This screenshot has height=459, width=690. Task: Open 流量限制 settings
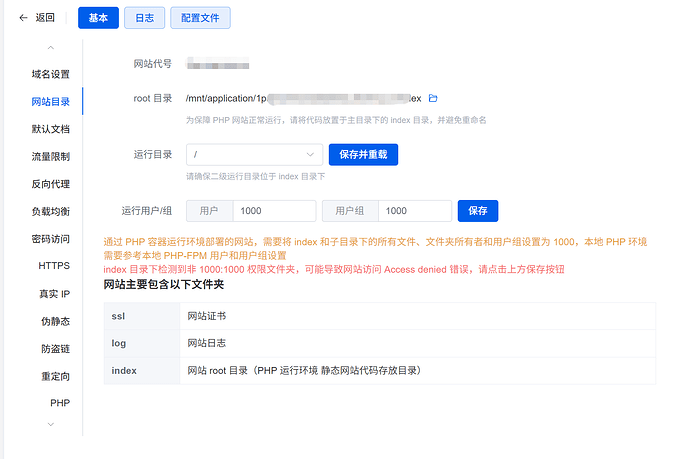tap(51, 157)
